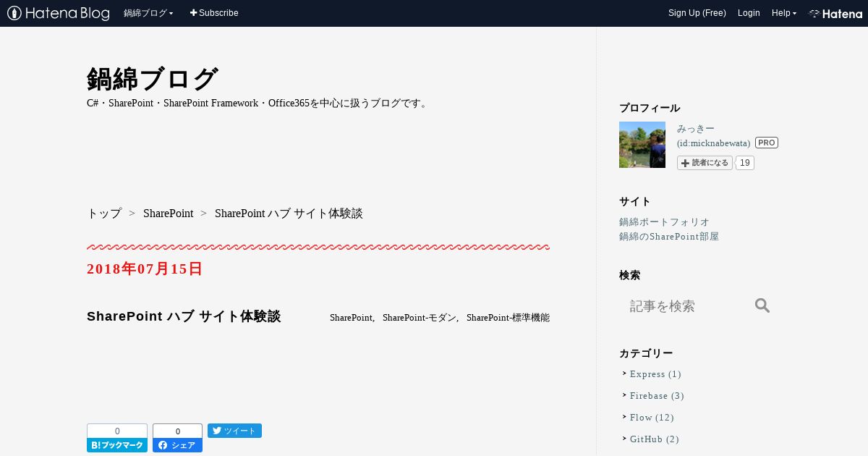
Task: Go to トップ breadcrumb
Action: pyautogui.click(x=104, y=214)
